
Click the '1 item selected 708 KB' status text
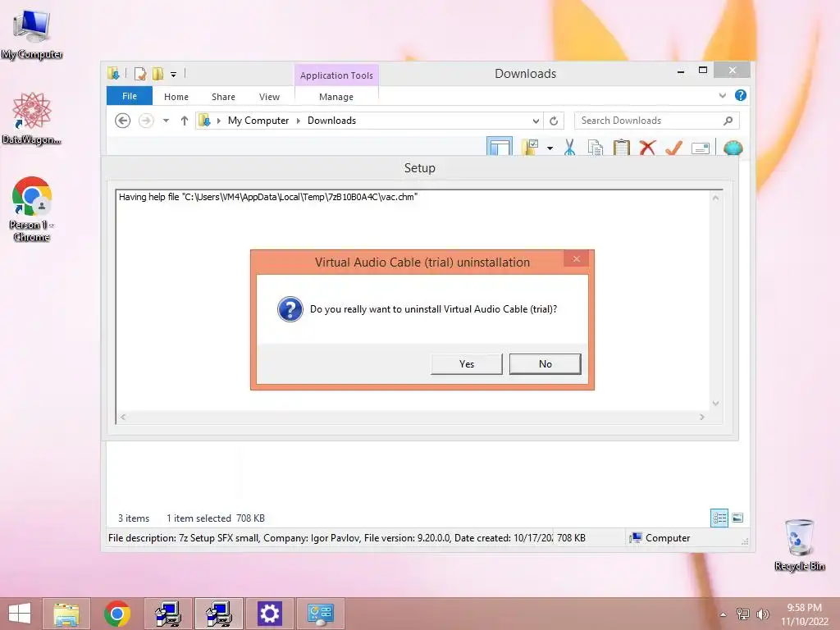(x=216, y=518)
